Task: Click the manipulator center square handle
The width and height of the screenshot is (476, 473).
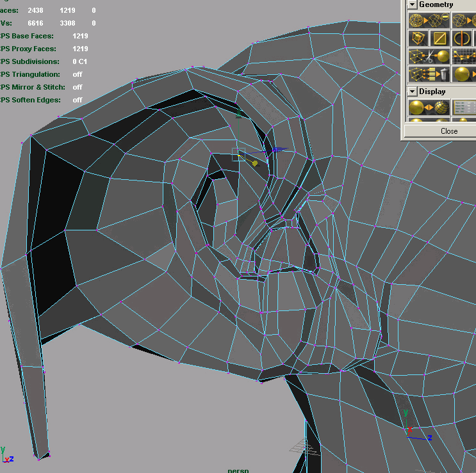Action: [238, 154]
